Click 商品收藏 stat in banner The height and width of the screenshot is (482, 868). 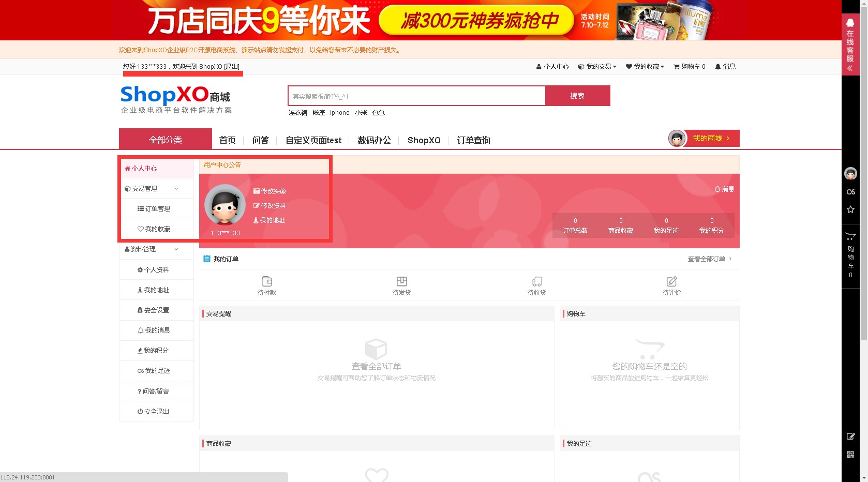click(621, 225)
